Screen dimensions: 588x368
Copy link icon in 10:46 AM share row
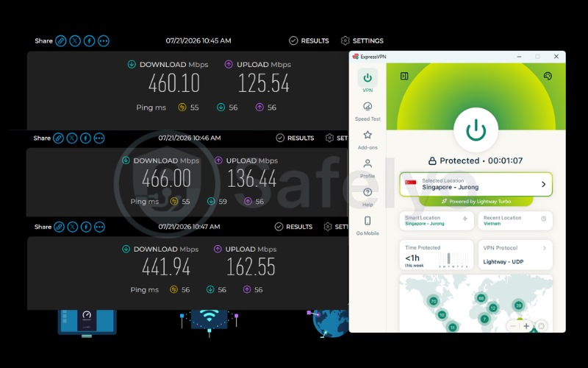click(x=58, y=138)
